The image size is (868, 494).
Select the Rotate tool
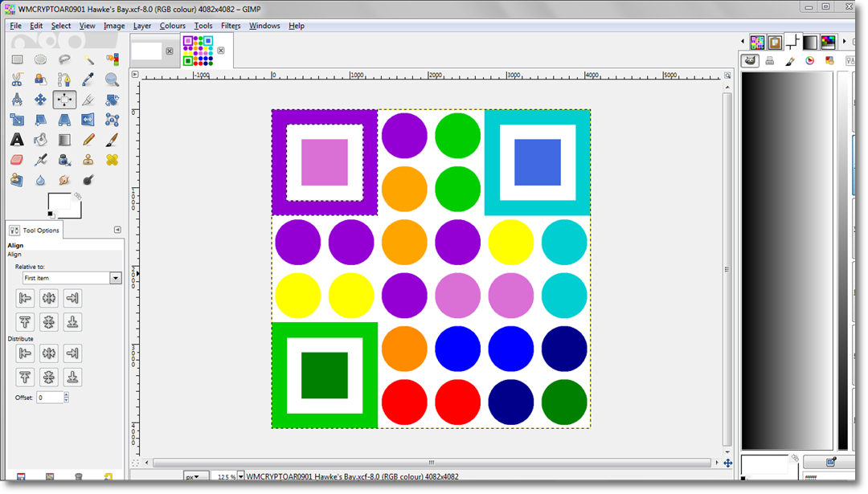(x=112, y=100)
